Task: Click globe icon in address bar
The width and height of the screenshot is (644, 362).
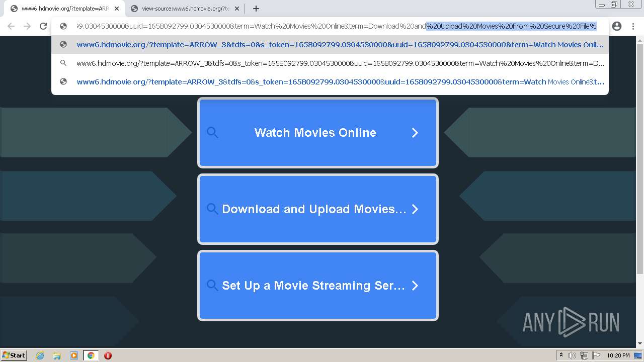Action: coord(63,26)
